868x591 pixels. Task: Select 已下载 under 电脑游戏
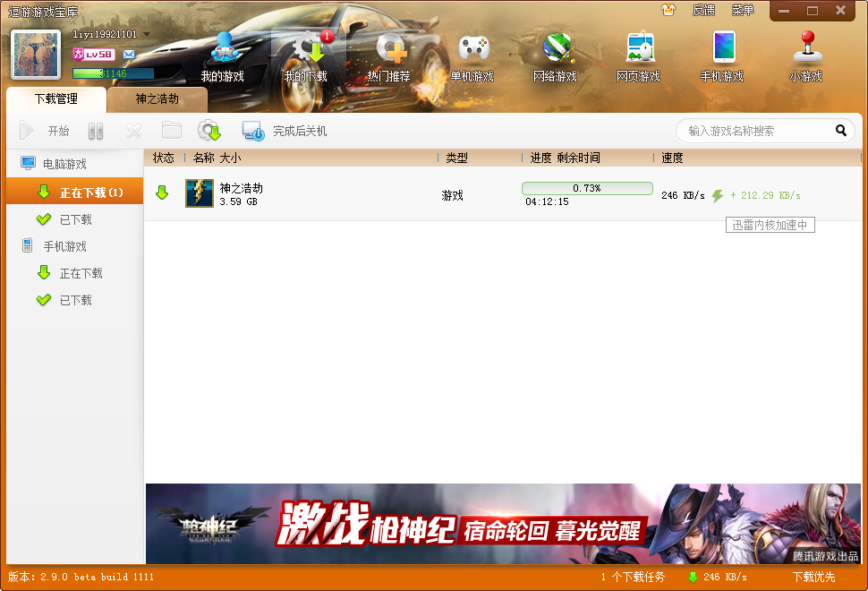point(75,219)
